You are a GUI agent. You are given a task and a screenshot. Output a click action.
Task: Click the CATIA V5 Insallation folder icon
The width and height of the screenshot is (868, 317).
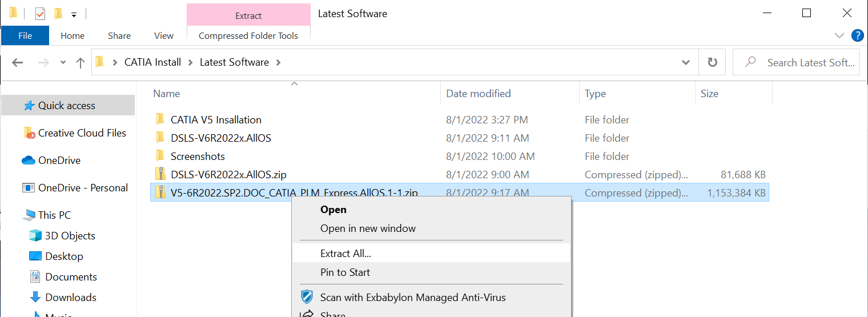[x=160, y=119]
